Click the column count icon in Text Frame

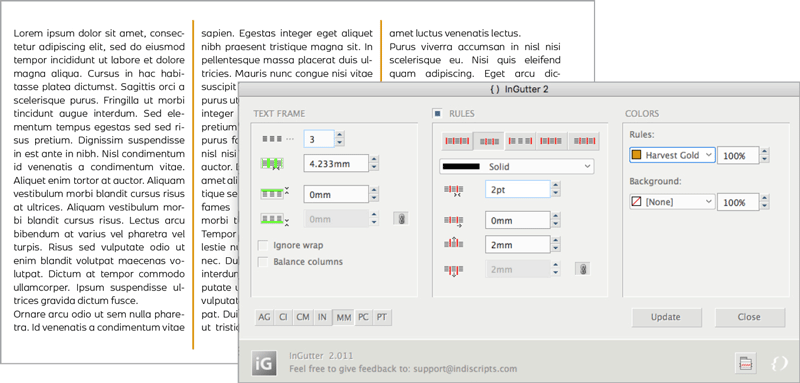(278, 139)
